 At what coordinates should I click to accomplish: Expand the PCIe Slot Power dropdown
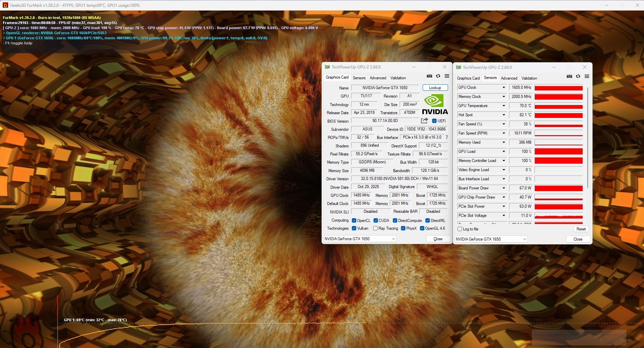[x=504, y=206]
